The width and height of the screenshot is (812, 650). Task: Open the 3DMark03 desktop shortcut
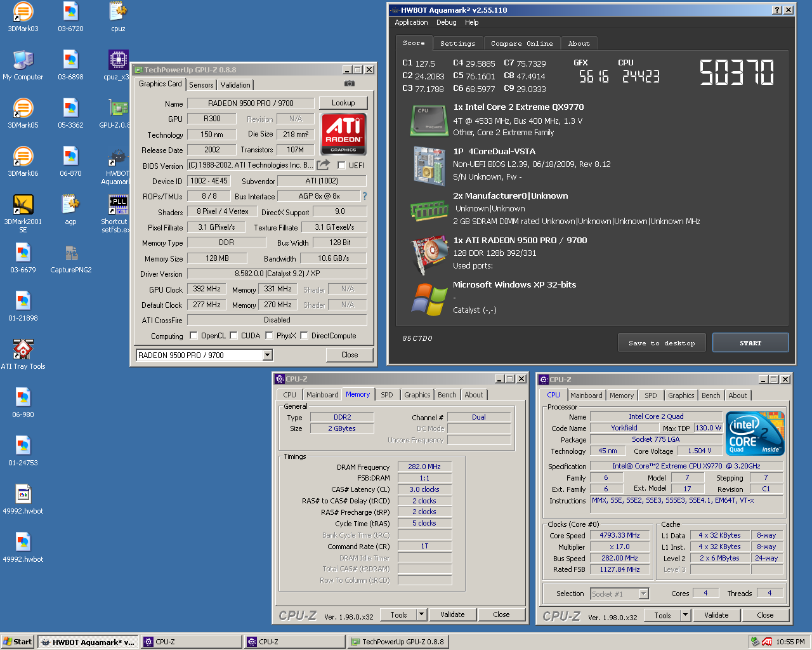point(23,17)
